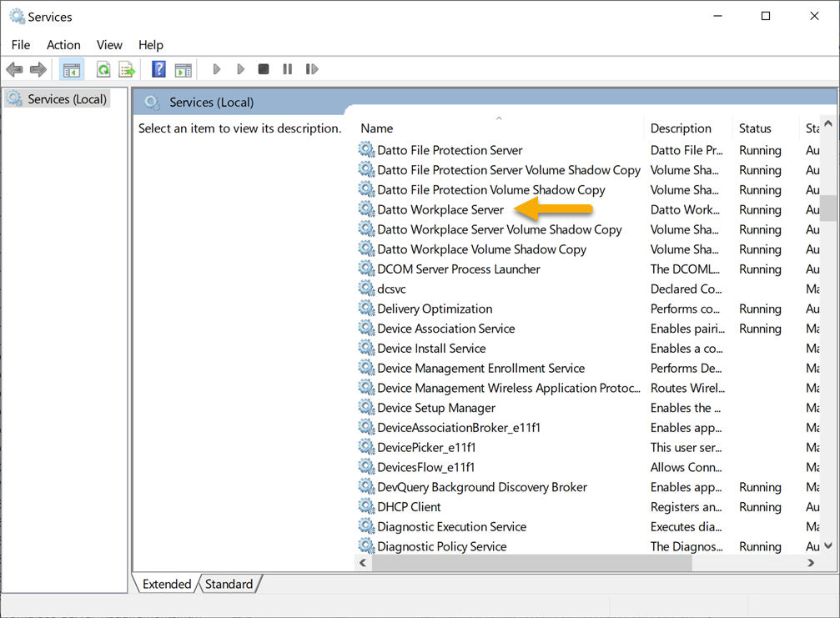Select Services (Local) in the left pane
The width and height of the screenshot is (840, 618).
tap(65, 98)
